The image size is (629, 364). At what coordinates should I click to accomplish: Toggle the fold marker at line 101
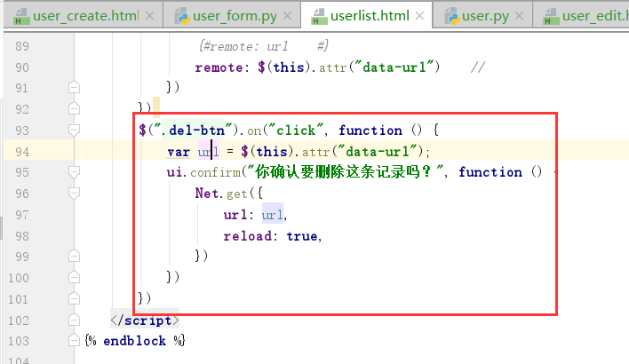75,298
